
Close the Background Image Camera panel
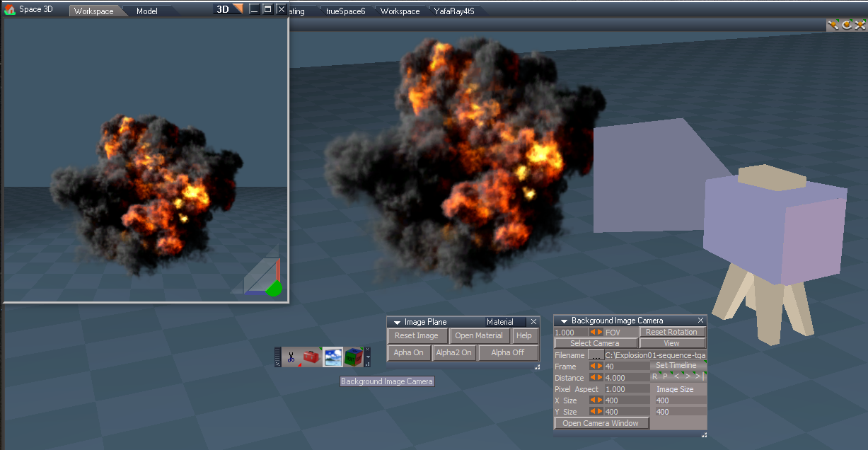click(x=701, y=321)
